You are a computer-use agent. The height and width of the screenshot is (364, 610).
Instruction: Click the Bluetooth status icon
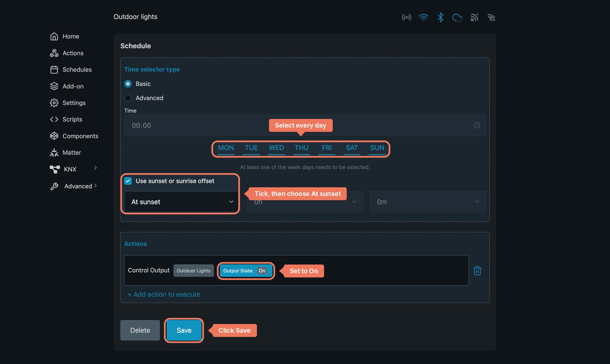pos(440,17)
